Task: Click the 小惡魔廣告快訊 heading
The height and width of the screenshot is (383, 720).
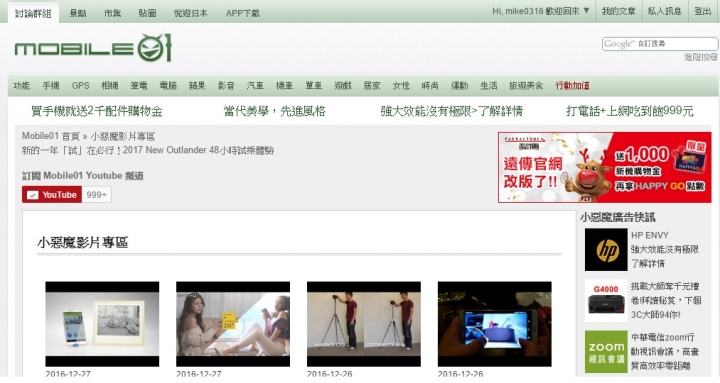Action: tap(618, 217)
